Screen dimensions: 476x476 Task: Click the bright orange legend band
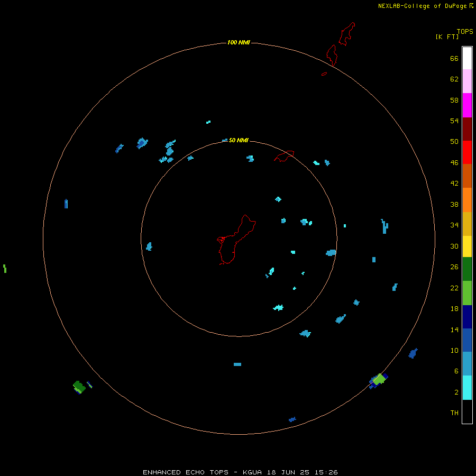pos(467,200)
